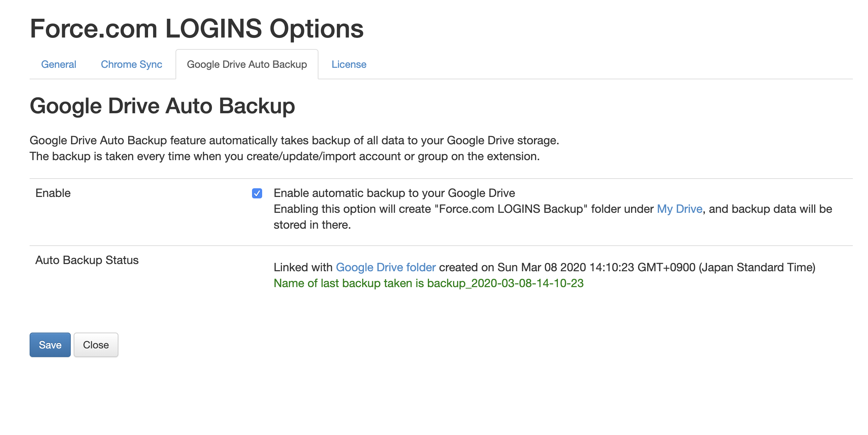Switch to the General tab
This screenshot has height=435, width=868.
[x=58, y=65]
